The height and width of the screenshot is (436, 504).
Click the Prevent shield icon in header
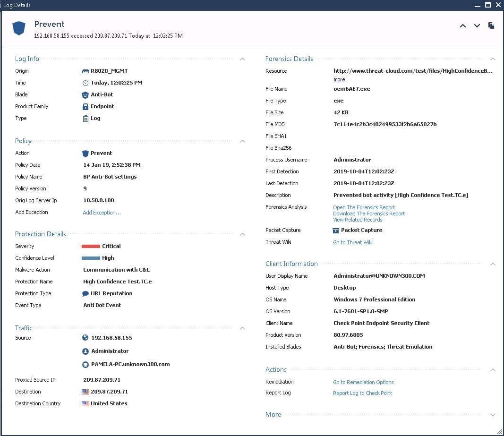(18, 28)
